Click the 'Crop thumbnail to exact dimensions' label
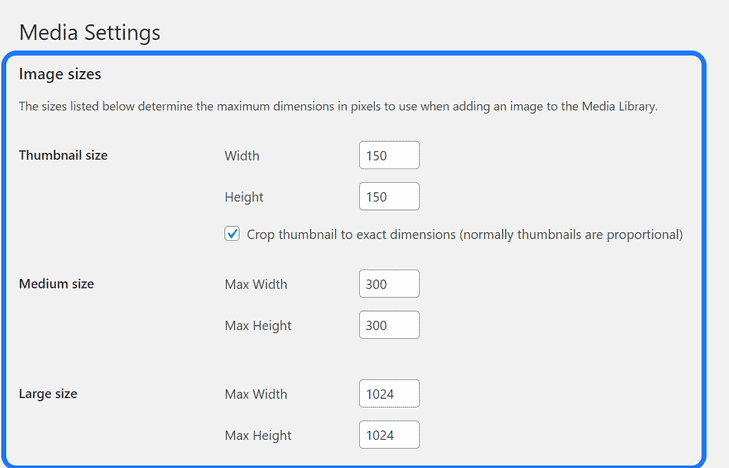 click(464, 235)
